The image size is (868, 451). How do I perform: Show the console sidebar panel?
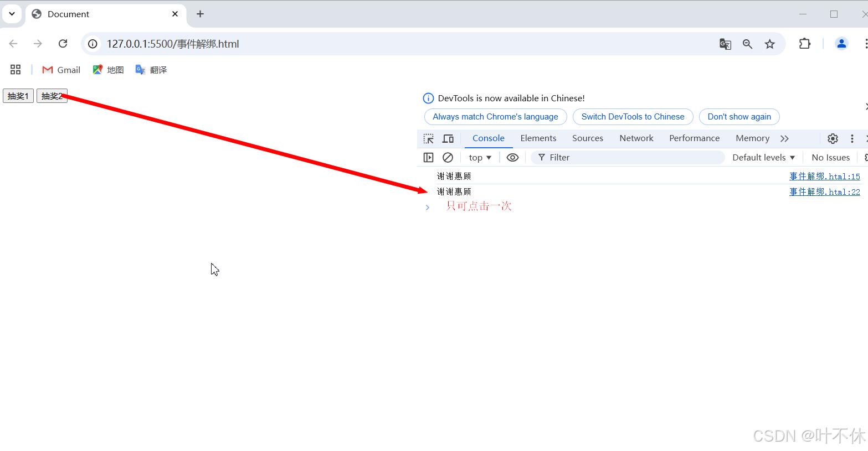click(428, 157)
